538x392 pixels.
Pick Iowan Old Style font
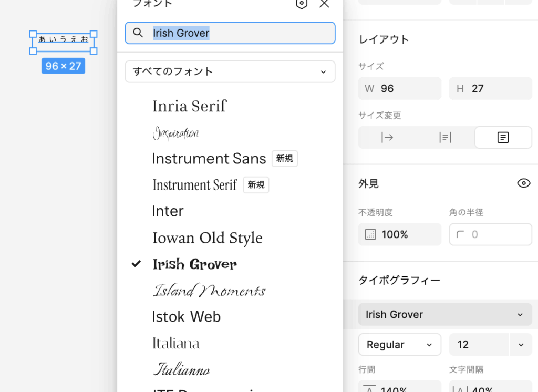click(x=207, y=238)
